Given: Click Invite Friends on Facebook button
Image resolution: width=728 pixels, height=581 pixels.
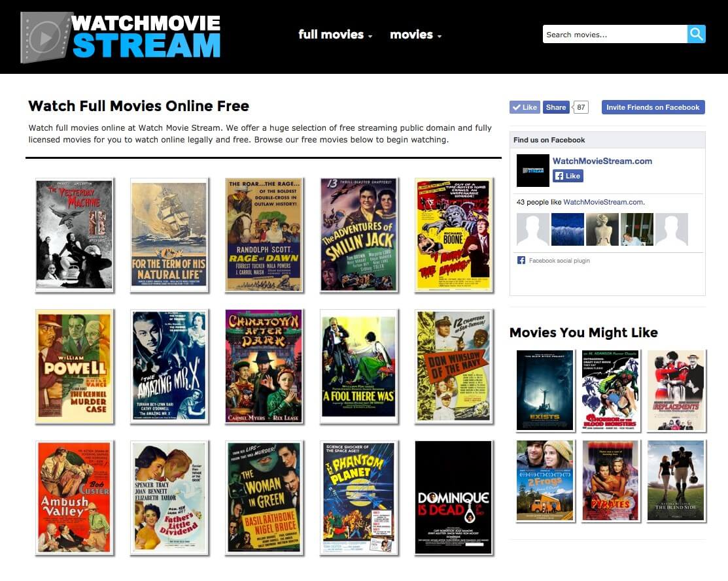Looking at the screenshot, I should [x=653, y=107].
